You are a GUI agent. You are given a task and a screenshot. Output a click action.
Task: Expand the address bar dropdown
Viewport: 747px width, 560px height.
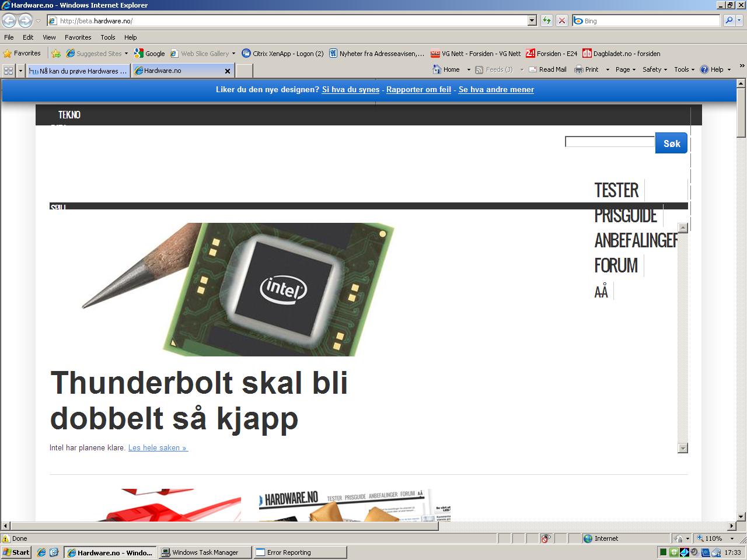click(532, 20)
